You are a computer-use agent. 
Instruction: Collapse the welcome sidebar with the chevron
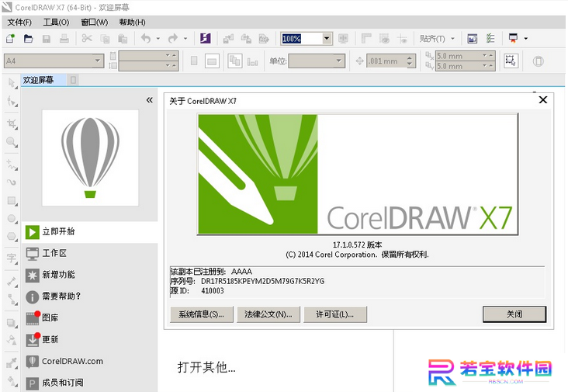[x=150, y=100]
